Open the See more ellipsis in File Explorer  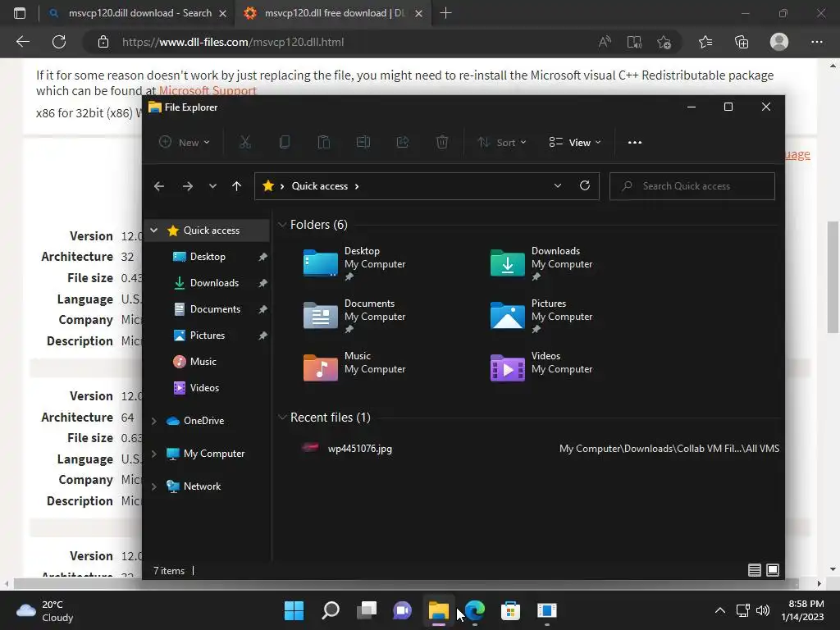click(x=635, y=142)
